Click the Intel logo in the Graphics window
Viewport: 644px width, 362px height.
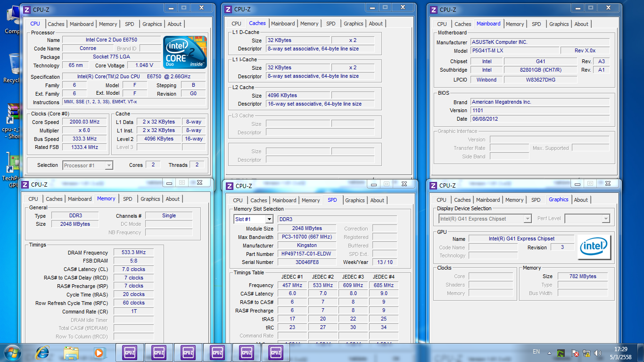(x=594, y=247)
